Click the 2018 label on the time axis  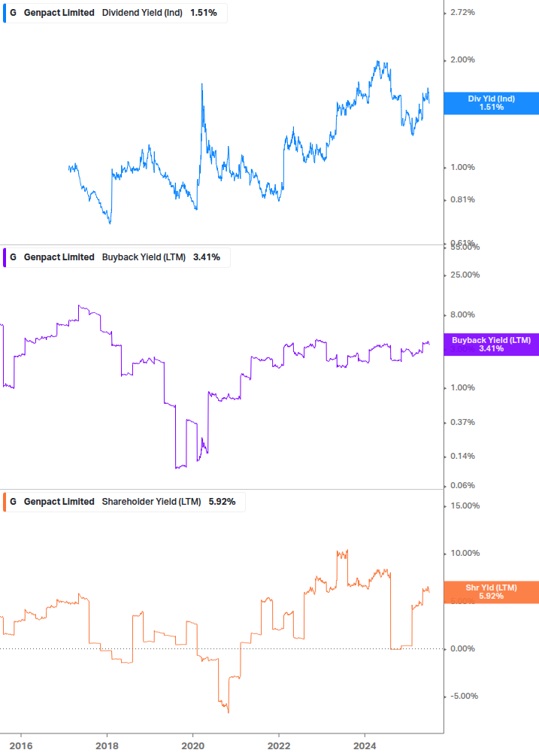coord(107,746)
